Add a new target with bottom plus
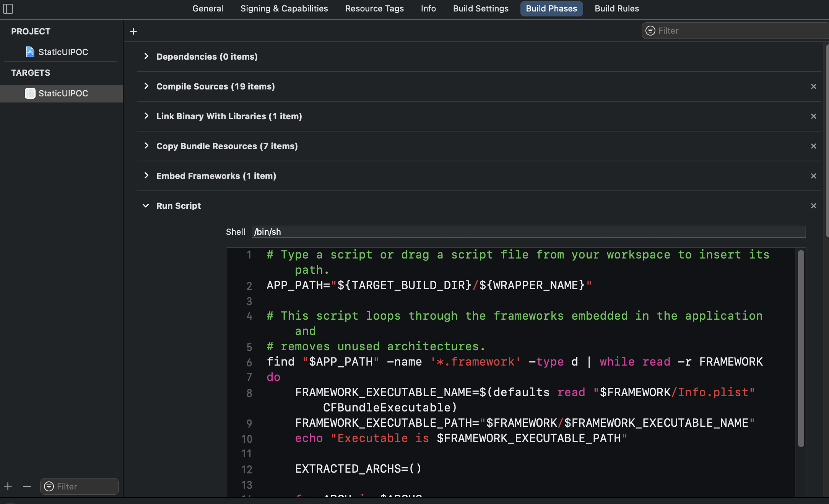This screenshot has width=829, height=504. pos(8,486)
